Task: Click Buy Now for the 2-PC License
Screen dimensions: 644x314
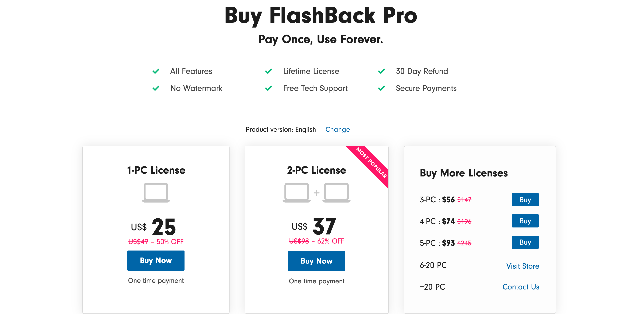Action: point(316,261)
